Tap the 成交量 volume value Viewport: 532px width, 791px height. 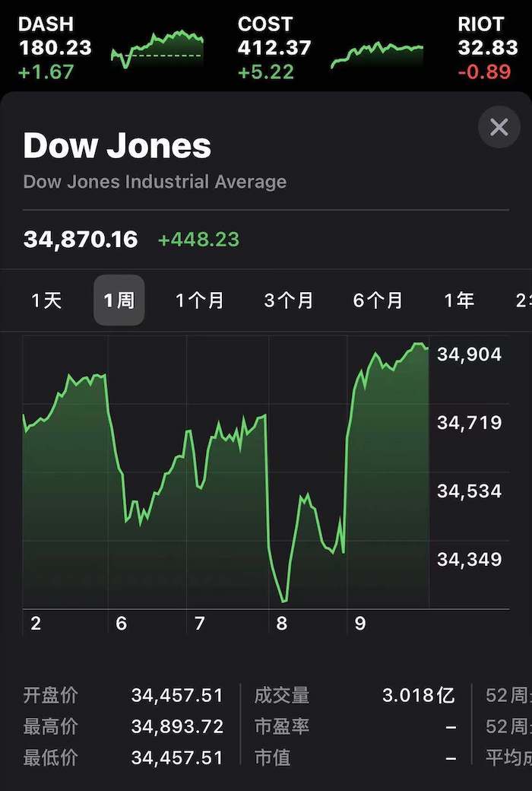point(418,695)
